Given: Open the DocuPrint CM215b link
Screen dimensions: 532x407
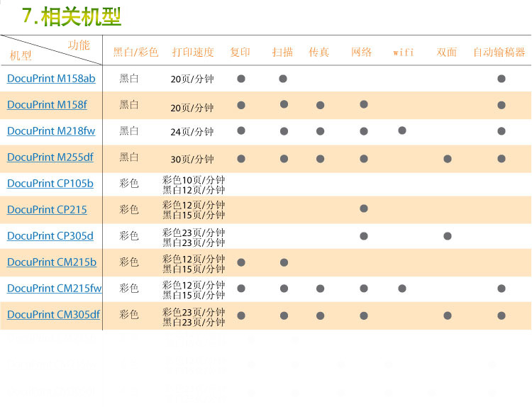Looking at the screenshot, I should tap(52, 262).
